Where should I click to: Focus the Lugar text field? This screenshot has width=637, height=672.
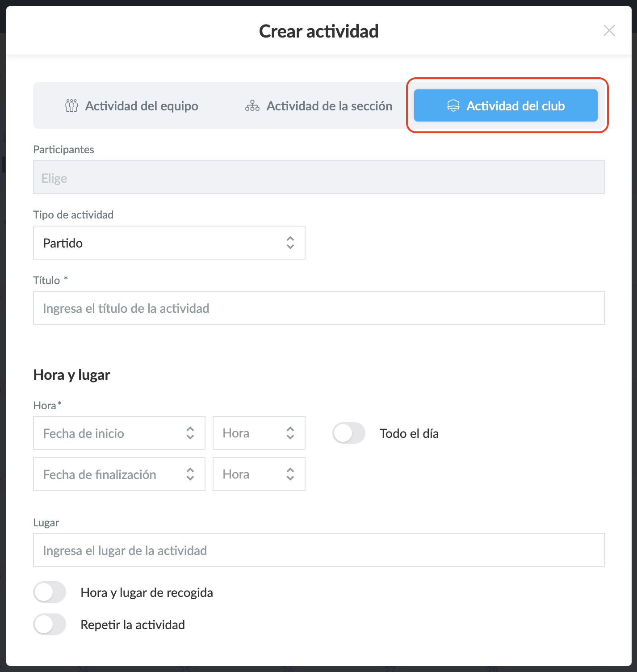(x=318, y=550)
